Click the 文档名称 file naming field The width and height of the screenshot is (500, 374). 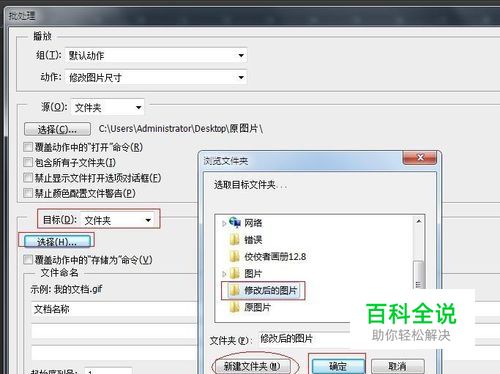pyautogui.click(x=115, y=309)
